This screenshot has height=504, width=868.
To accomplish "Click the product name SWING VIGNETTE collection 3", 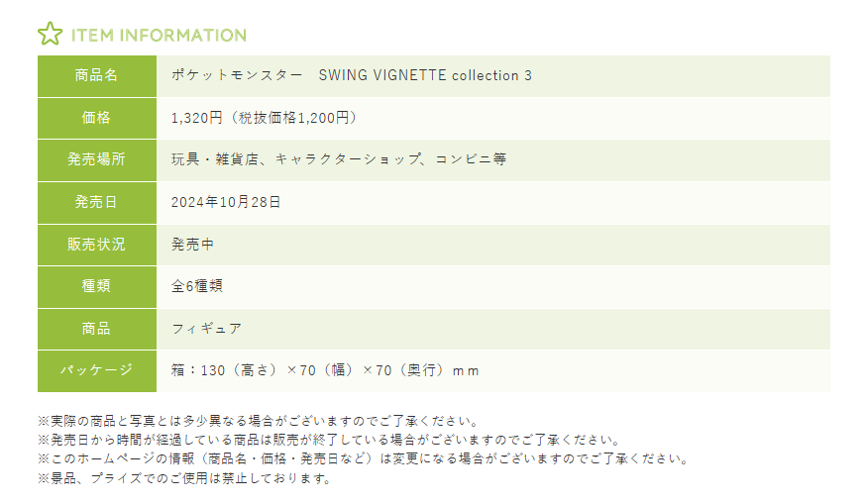I will 425,75.
